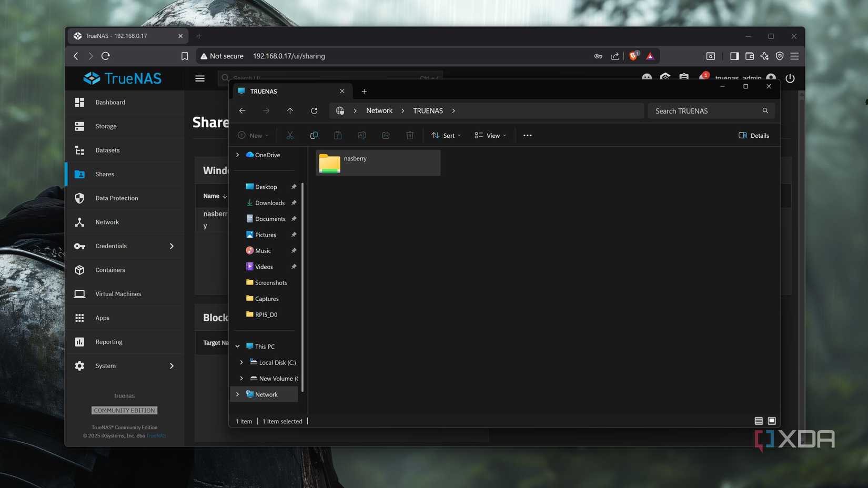Switch Explorer to details list view
The width and height of the screenshot is (868, 488).
(x=759, y=421)
